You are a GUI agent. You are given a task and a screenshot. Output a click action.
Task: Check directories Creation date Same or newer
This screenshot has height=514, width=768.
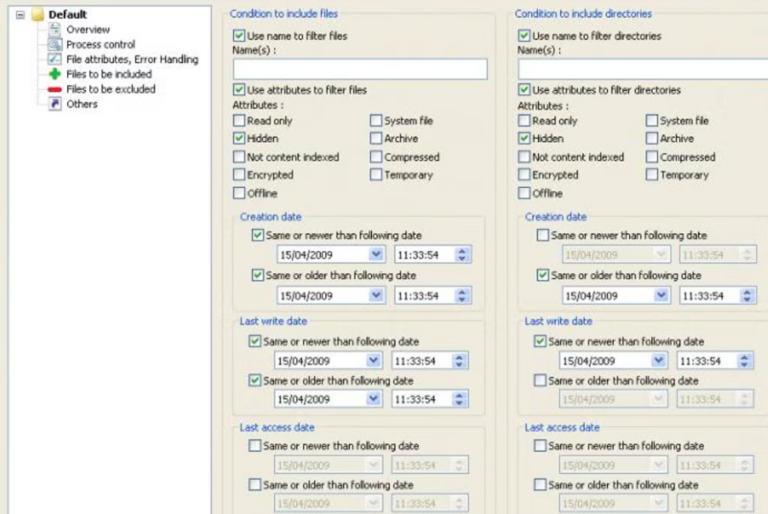tap(543, 235)
